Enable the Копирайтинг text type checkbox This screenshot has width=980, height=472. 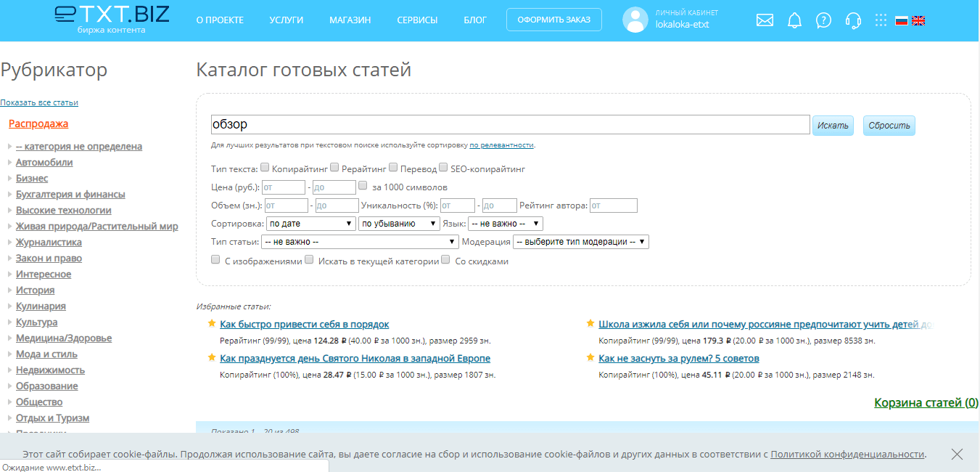(x=265, y=168)
